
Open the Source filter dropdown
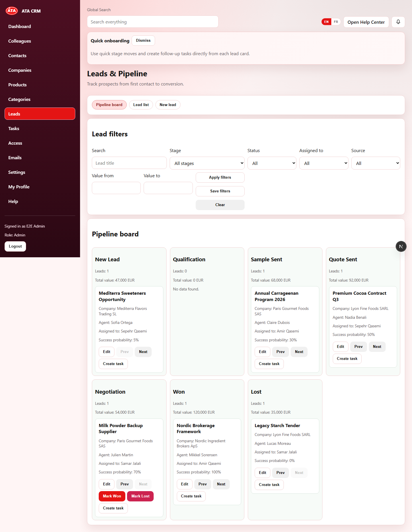coord(376,163)
